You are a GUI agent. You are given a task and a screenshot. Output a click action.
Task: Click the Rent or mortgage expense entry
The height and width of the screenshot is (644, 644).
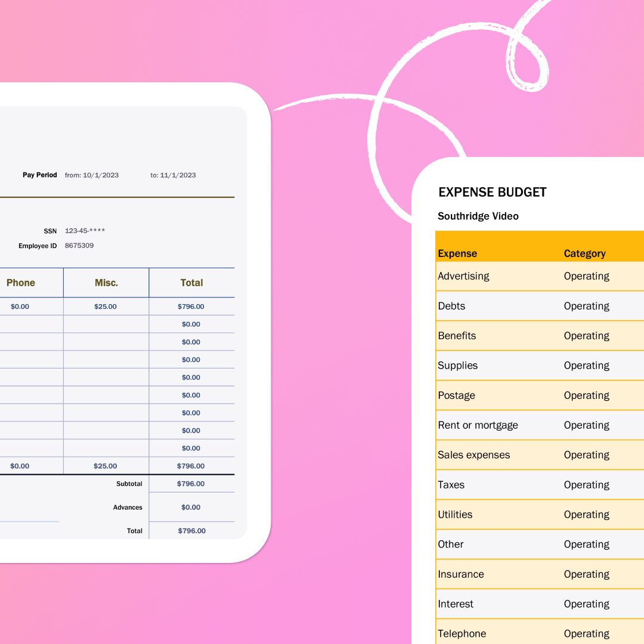click(477, 425)
